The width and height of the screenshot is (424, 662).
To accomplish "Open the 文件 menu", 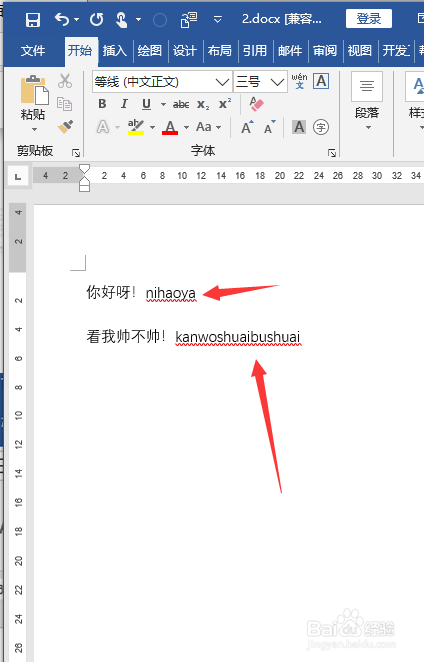I will [x=33, y=51].
